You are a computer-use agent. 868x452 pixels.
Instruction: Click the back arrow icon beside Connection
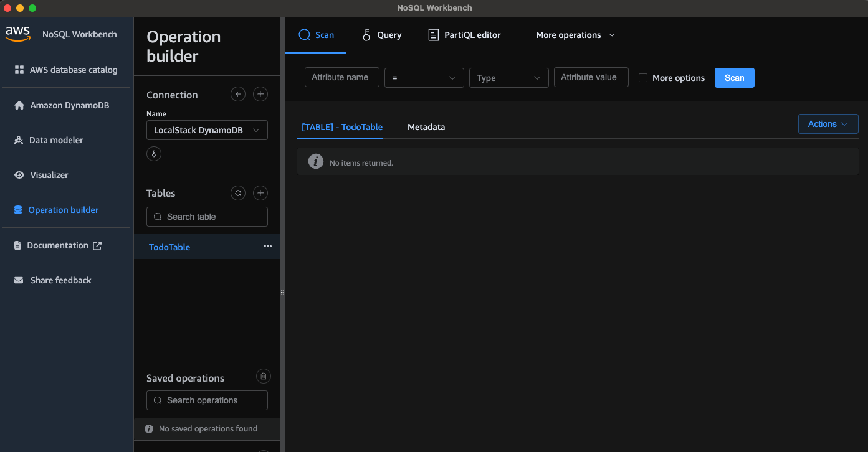tap(238, 94)
